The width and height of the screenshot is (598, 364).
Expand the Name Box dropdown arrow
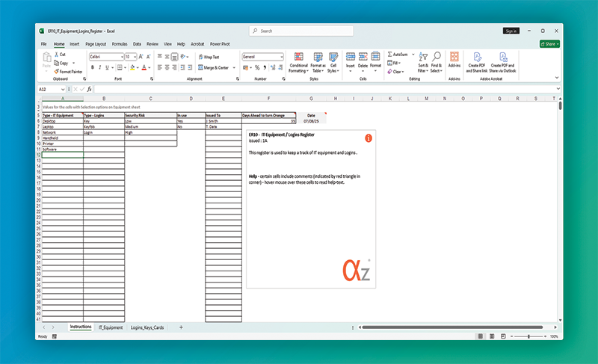click(64, 89)
